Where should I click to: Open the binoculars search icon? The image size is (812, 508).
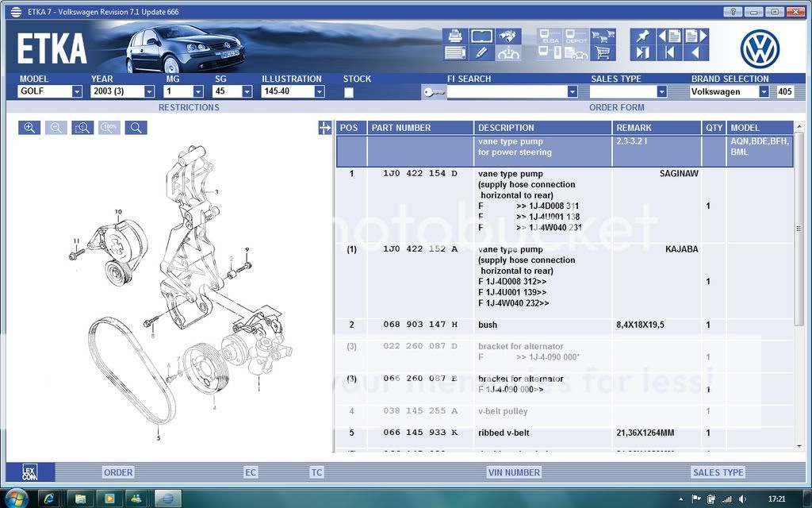507,35
